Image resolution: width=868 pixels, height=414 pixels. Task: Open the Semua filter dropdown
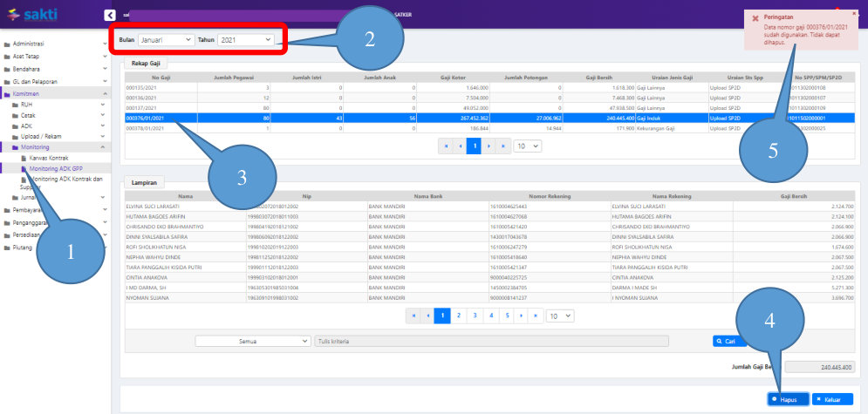point(253,342)
